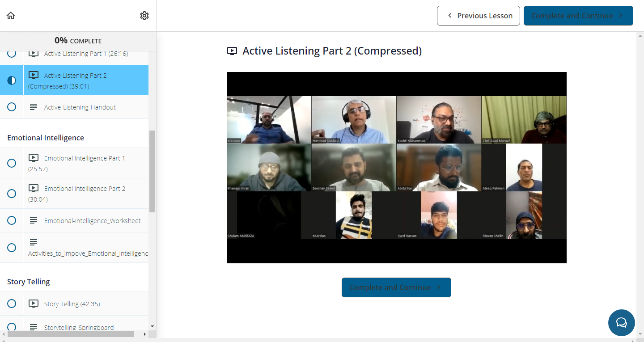Play the Active Listening video
Screen dimensions: 644x342
(397, 168)
